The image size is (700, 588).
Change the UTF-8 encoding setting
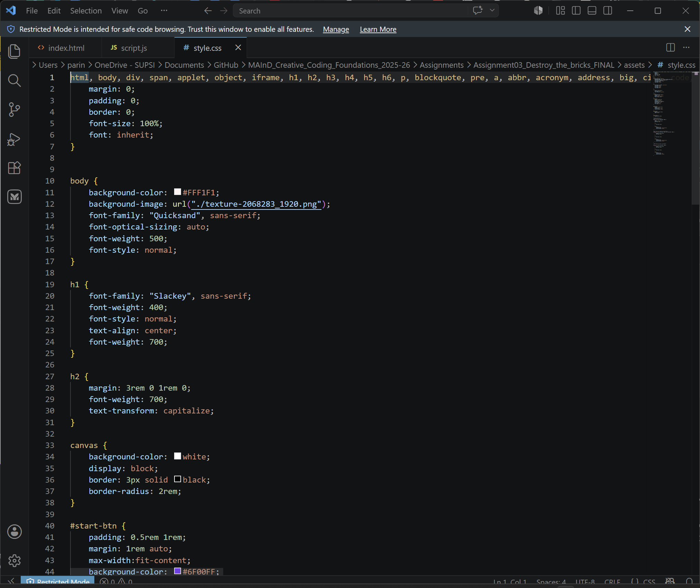tap(585, 582)
